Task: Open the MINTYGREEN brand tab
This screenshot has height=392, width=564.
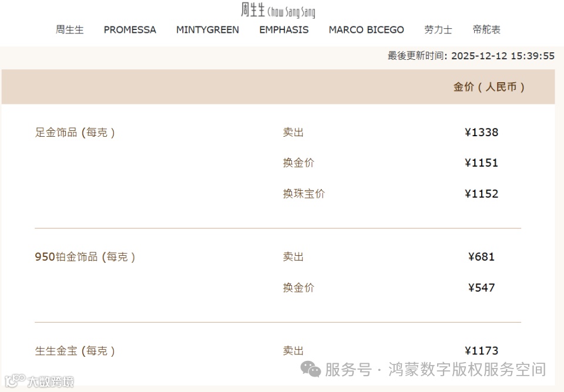Action: pos(207,29)
